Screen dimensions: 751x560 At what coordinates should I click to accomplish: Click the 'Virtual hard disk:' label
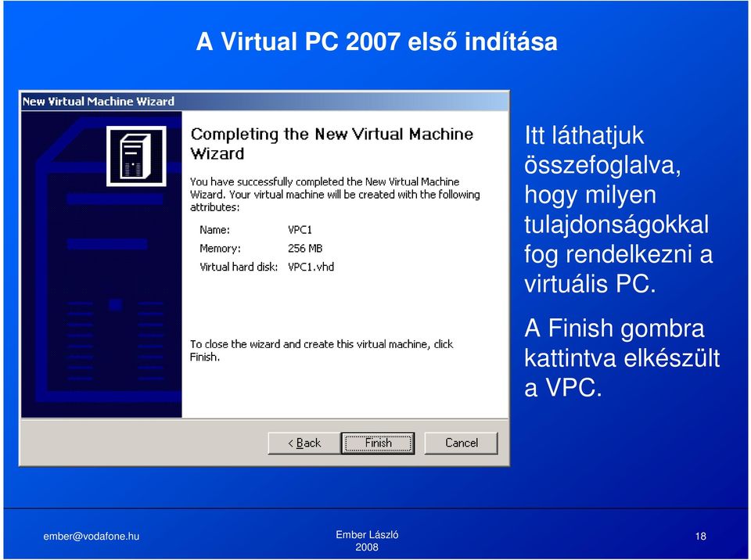point(239,267)
